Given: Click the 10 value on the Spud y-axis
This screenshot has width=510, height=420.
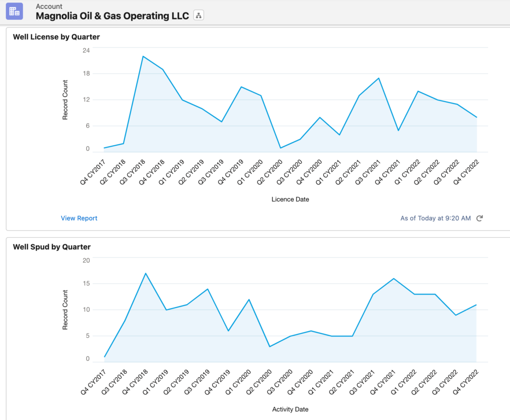Looking at the screenshot, I should (x=86, y=310).
